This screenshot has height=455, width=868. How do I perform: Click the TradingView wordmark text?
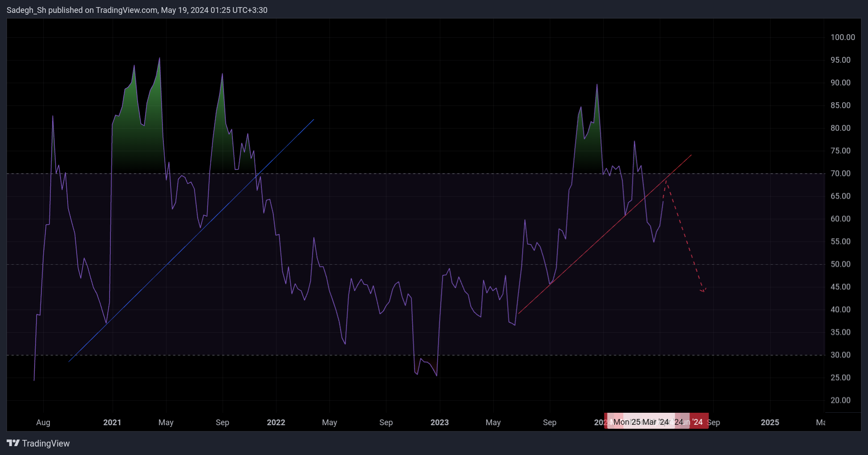tap(46, 443)
